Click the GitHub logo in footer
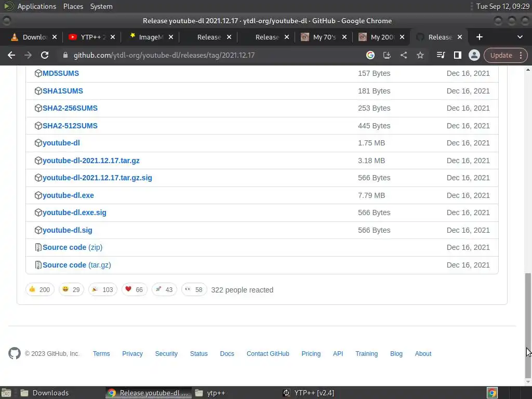Screen dimensions: 532x399 click(15, 353)
